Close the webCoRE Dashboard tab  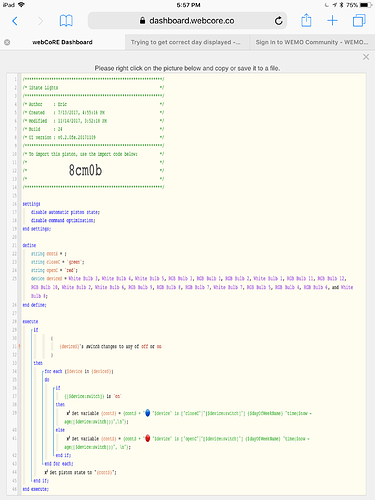pos(7,42)
